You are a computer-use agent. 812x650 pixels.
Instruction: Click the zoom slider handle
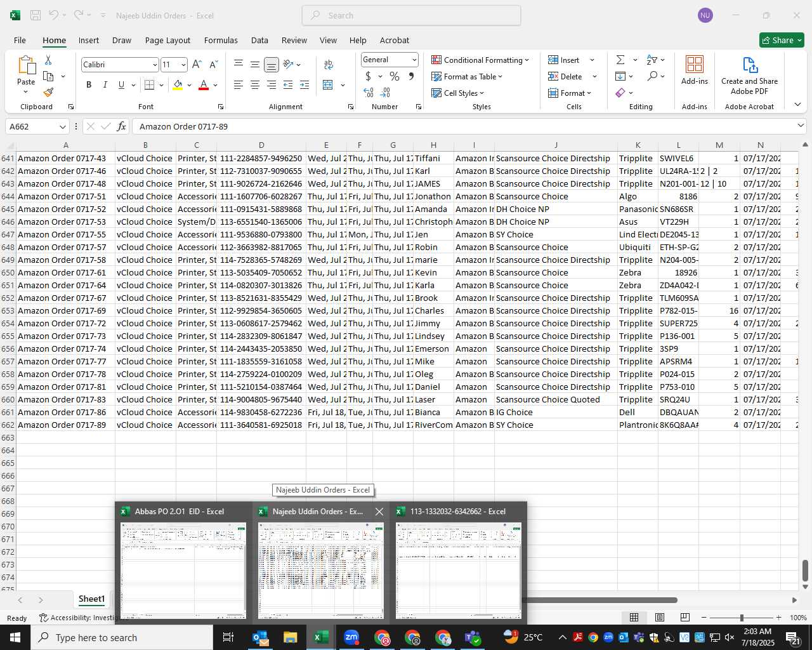(x=742, y=618)
